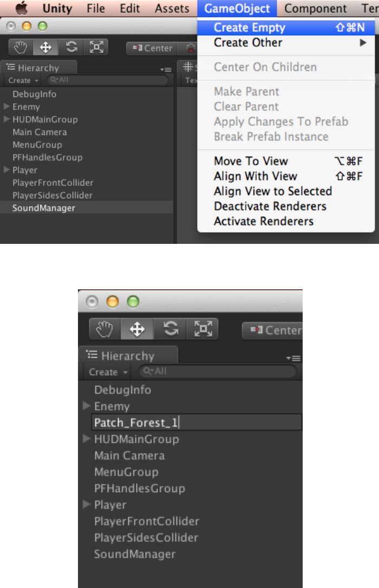Screen dimensions: 379x588
Task: Expand Player arrow in Patch_Forest_1 hierarchy
Action: pos(87,504)
